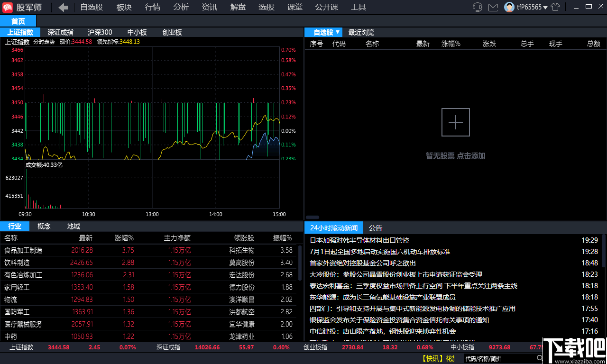The height and width of the screenshot is (364, 607).
Task: Click the search magnifier icon
Action: pyautogui.click(x=540, y=358)
